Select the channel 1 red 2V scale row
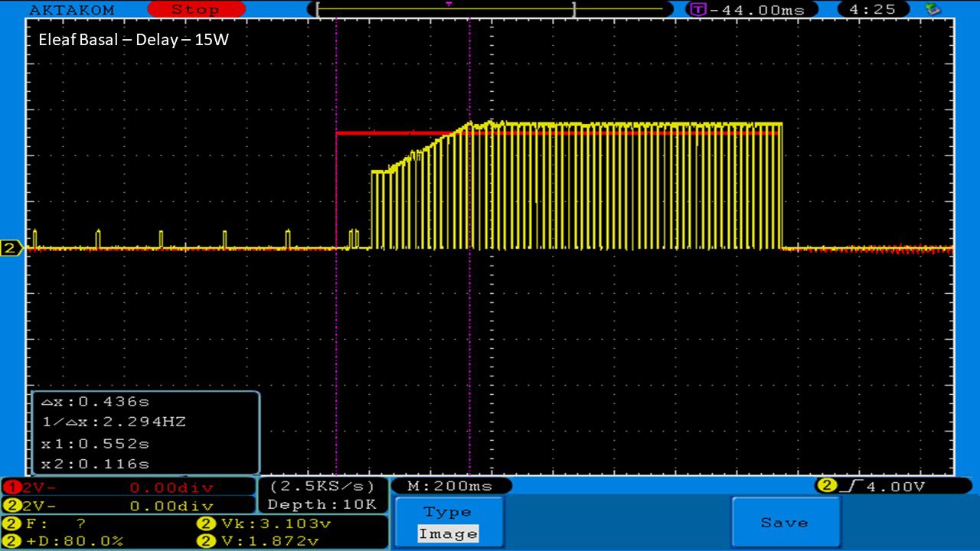This screenshot has height=551, width=980. (x=128, y=487)
